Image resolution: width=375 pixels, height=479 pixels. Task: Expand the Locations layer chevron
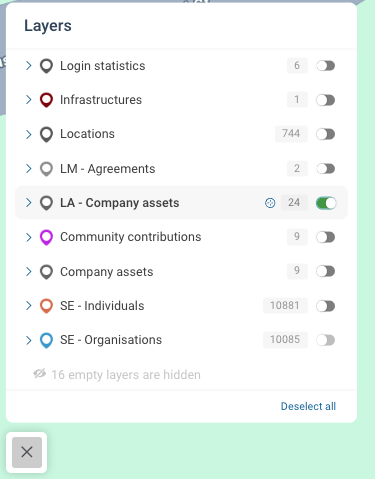[29, 134]
